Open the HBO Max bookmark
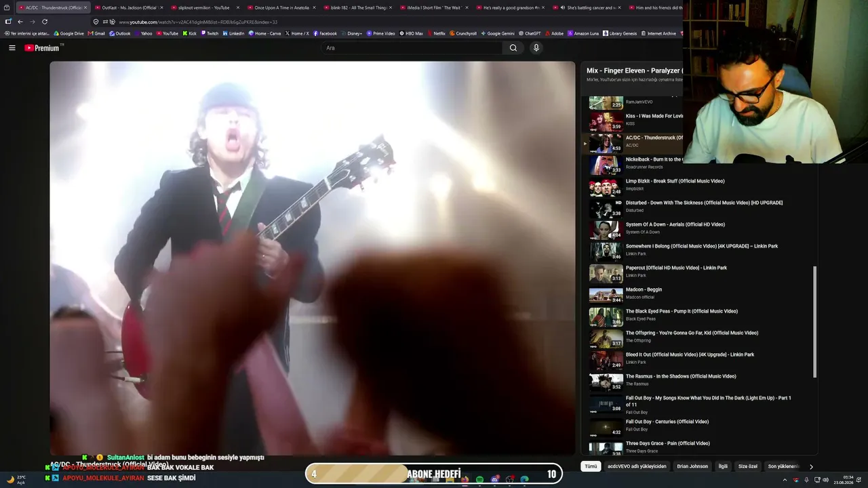The image size is (868, 488). [x=412, y=33]
